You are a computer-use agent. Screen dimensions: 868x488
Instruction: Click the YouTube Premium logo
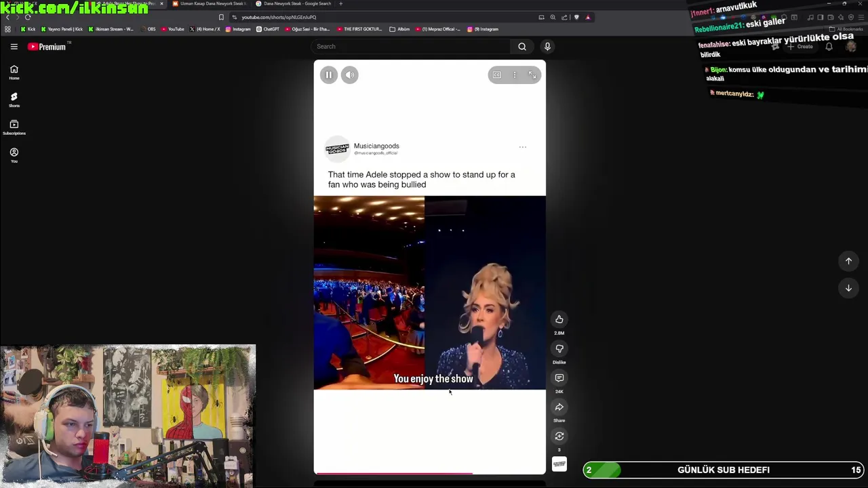coord(47,47)
